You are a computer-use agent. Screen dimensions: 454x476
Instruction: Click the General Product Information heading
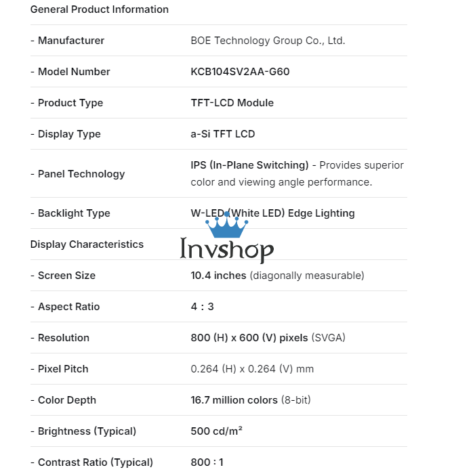tap(100, 9)
